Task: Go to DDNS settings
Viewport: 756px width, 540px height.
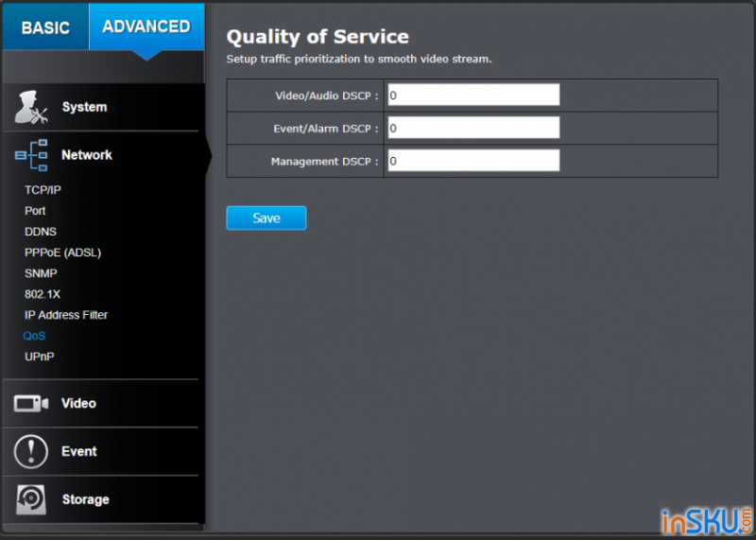Action: 41,232
